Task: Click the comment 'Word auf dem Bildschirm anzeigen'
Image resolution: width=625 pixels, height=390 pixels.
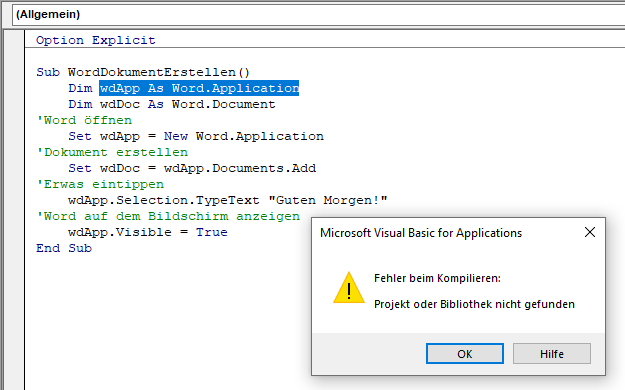Action: [x=168, y=216]
